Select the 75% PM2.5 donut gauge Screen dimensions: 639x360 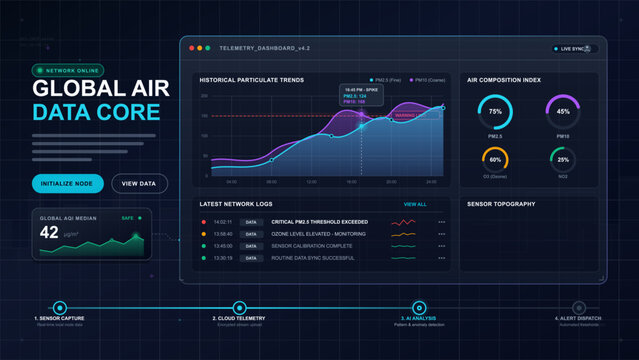495,112
